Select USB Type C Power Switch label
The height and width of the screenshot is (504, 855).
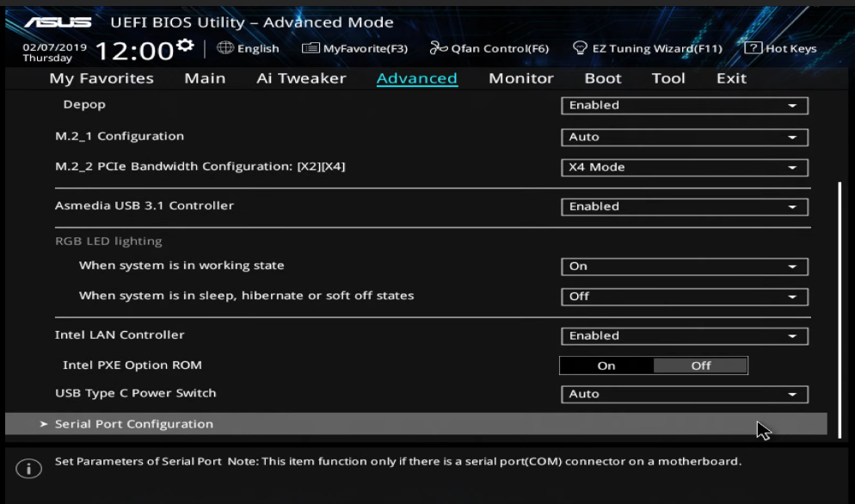[x=136, y=393]
